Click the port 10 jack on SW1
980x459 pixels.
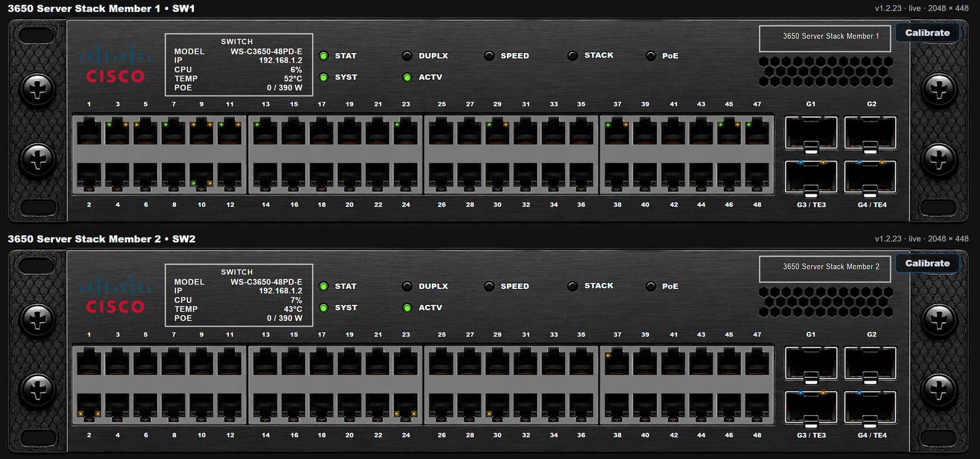click(x=202, y=176)
